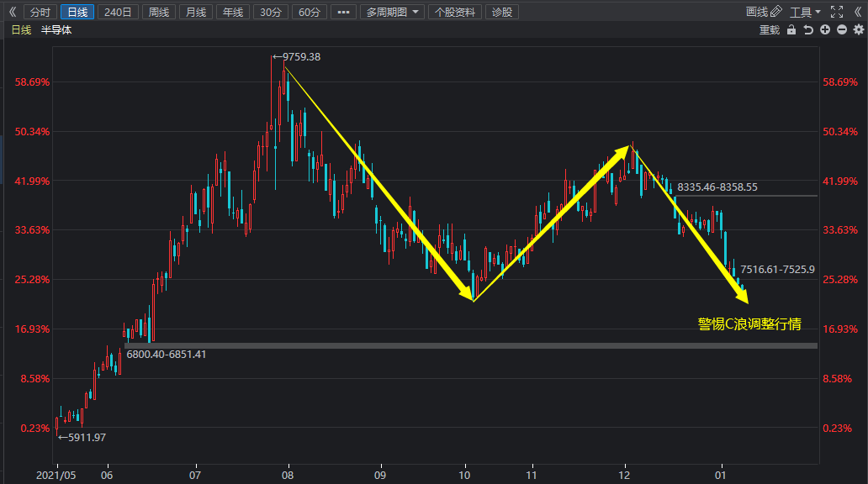The width and height of the screenshot is (868, 484).
Task: Click the 重载 reload button
Action: click(770, 30)
